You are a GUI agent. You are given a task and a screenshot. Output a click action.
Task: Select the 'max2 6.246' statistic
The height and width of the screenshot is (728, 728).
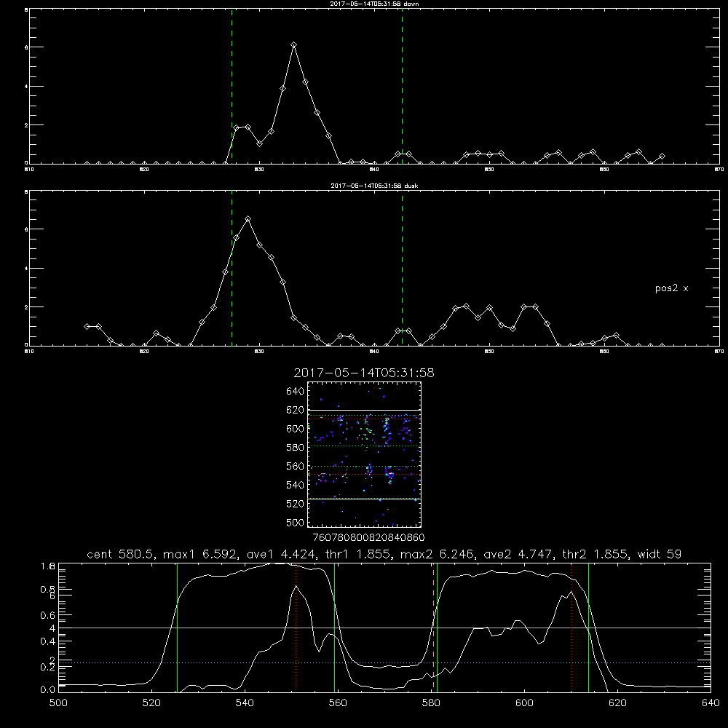(x=438, y=554)
